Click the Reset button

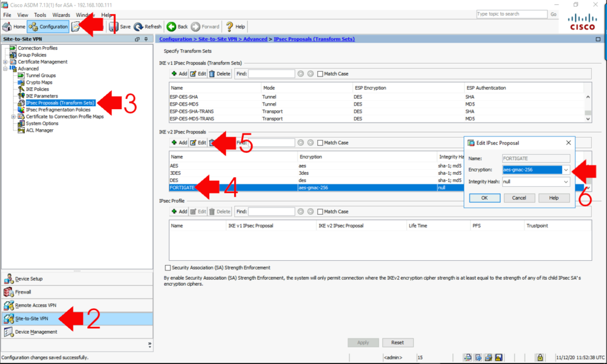tap(398, 343)
